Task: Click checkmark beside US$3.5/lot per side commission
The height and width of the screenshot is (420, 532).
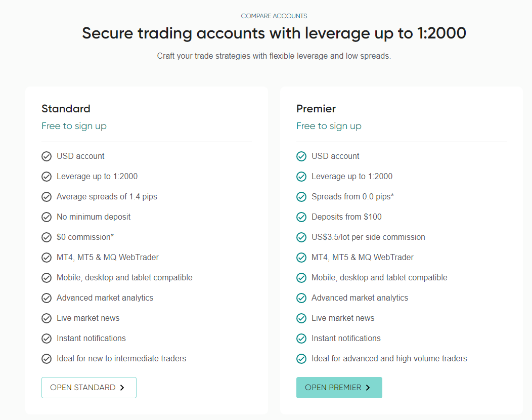Action: pos(301,237)
